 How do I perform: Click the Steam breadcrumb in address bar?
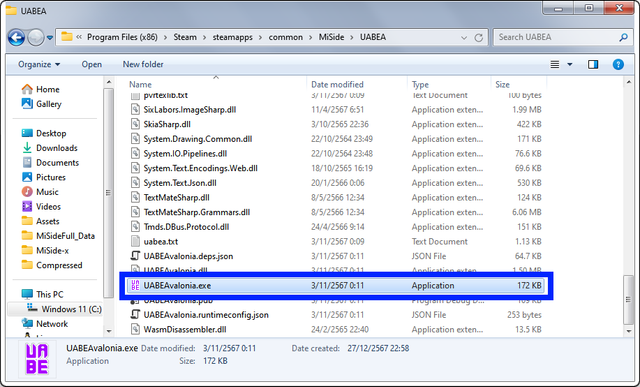[x=185, y=37]
